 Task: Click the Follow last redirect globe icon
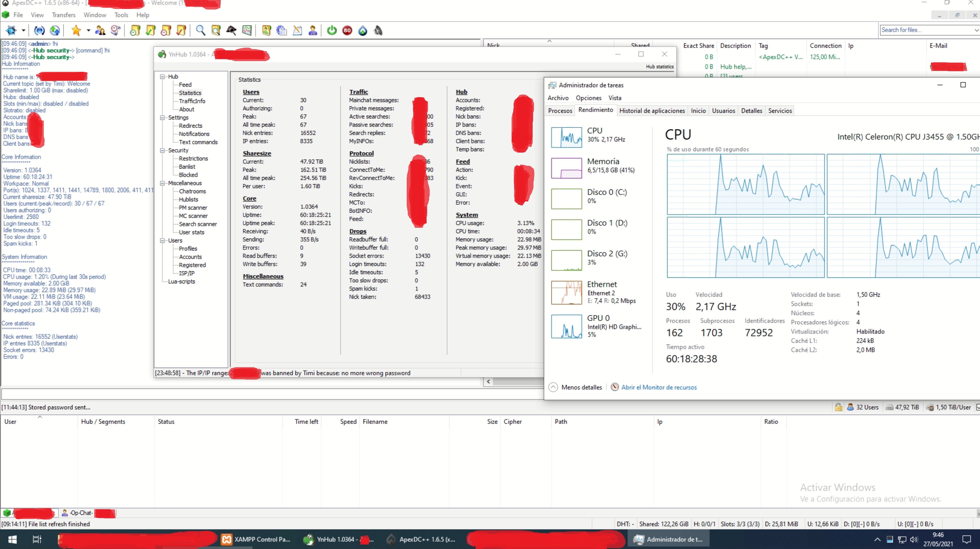click(x=55, y=30)
